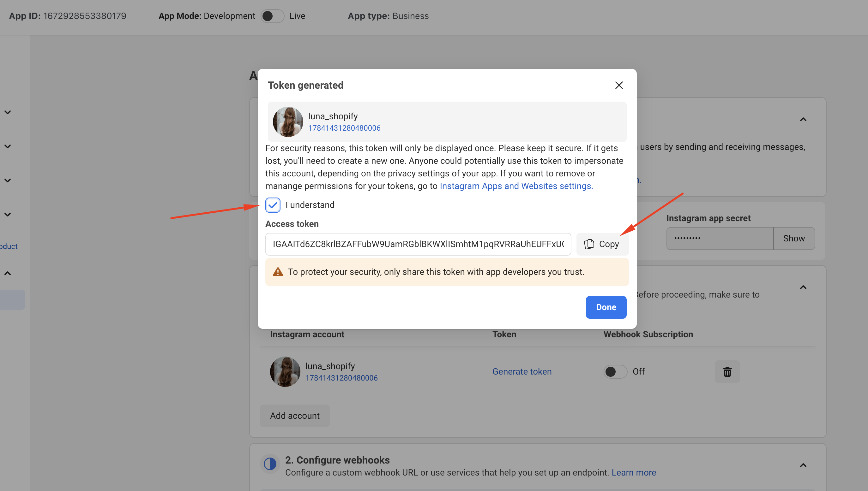
Task: Uncheck the I understand checkbox
Action: coord(273,205)
